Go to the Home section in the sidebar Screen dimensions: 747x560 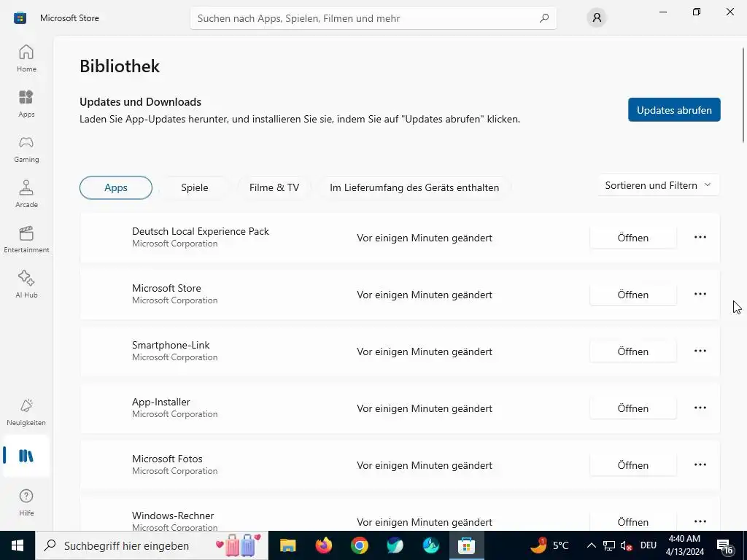point(26,58)
